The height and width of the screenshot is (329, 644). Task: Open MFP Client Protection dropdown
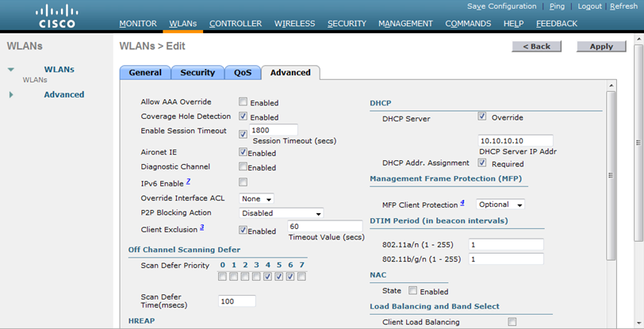click(x=500, y=205)
